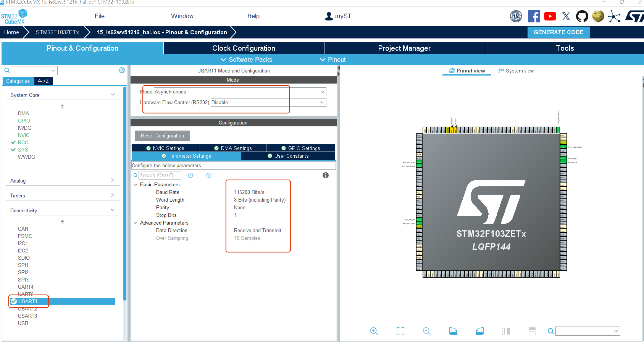The width and height of the screenshot is (644, 343).
Task: Switch to A->Z listing tab
Action: tap(43, 81)
